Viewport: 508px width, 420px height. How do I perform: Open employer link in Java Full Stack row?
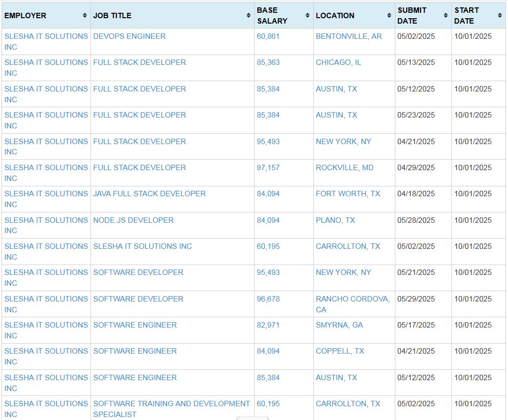[46, 199]
